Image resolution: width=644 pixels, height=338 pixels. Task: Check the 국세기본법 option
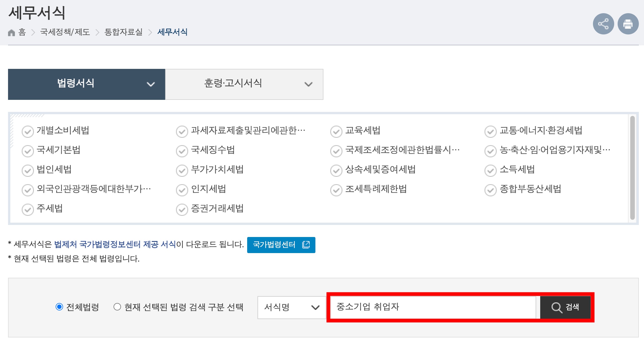click(x=28, y=151)
